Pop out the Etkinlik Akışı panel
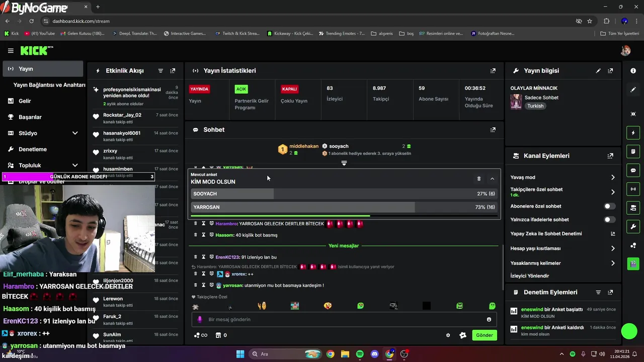644x362 pixels. [173, 71]
